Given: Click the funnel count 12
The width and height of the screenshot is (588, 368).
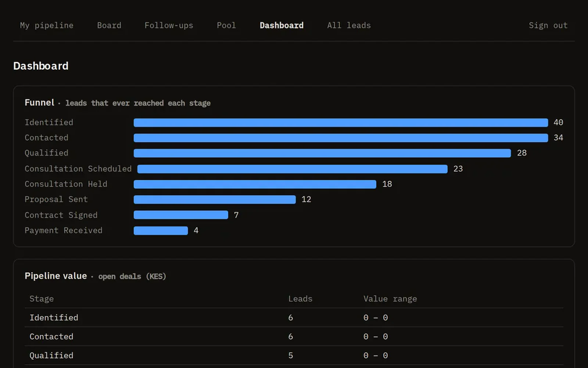Looking at the screenshot, I should pyautogui.click(x=306, y=199).
